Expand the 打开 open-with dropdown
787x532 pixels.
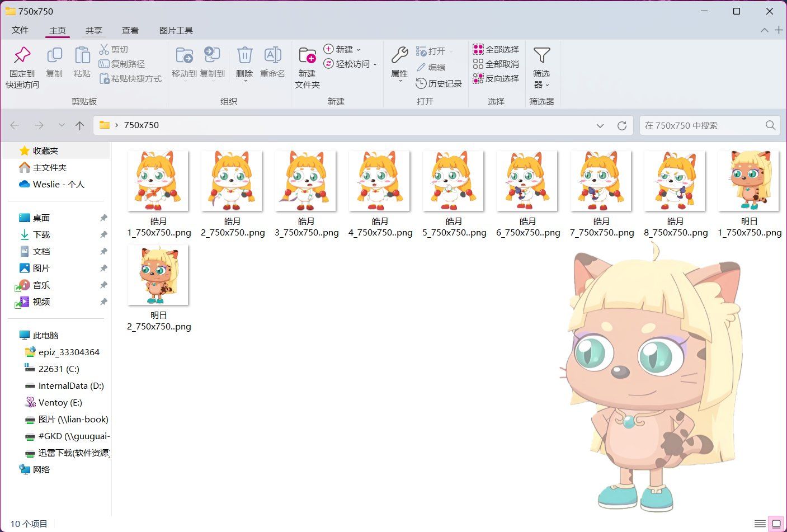(451, 51)
